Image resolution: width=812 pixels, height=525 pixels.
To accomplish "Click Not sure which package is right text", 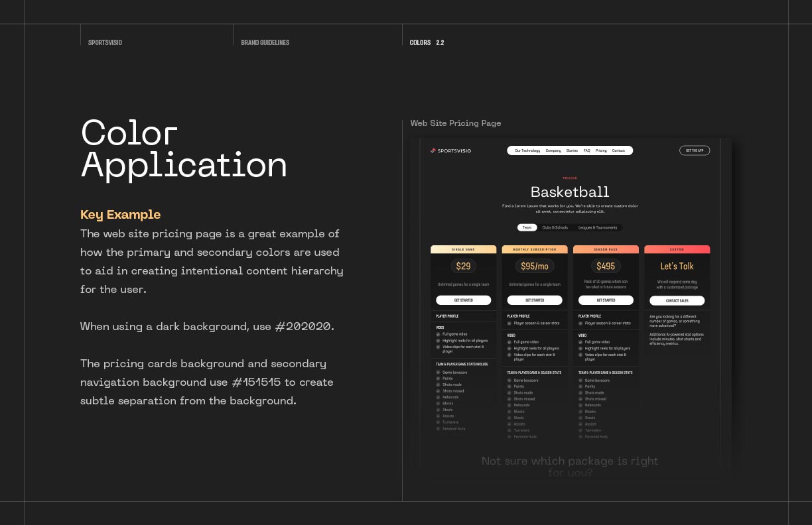I will 570,467.
